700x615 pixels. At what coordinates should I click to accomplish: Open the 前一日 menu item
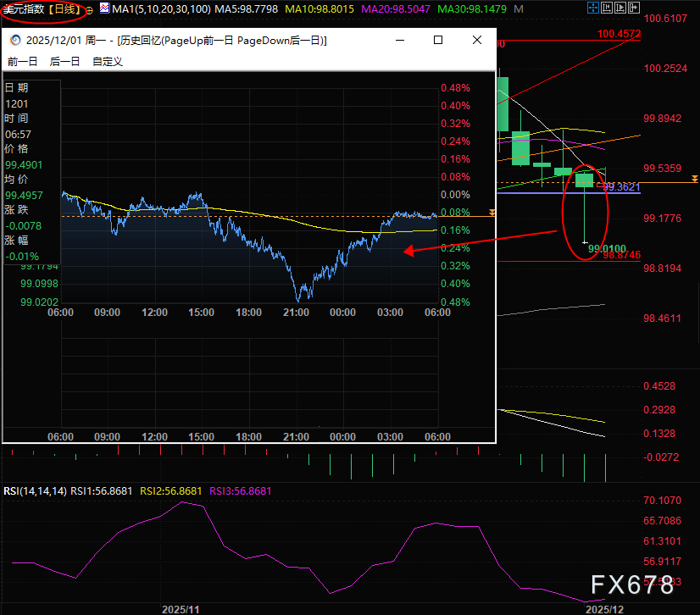coord(23,61)
